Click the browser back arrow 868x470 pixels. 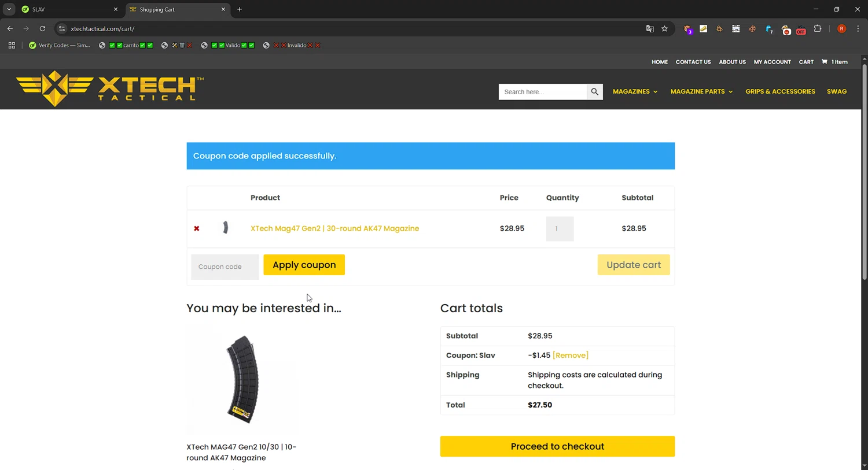[10, 28]
